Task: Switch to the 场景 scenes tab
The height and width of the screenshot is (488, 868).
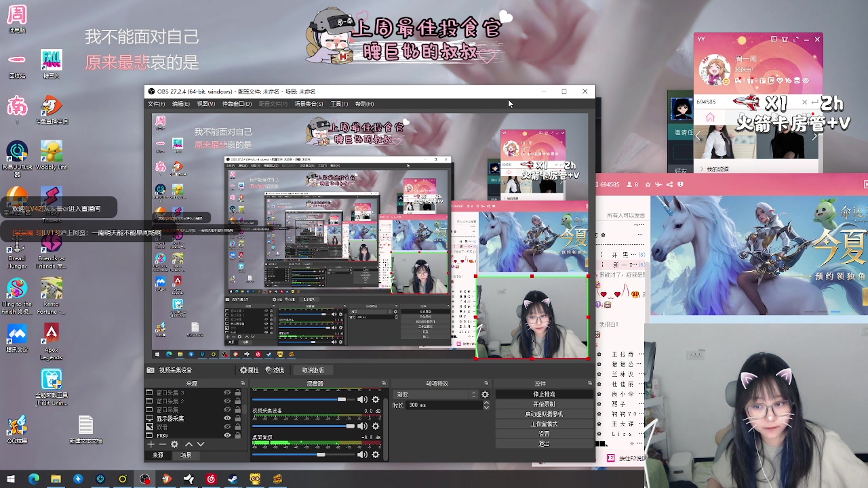Action: pyautogui.click(x=186, y=455)
